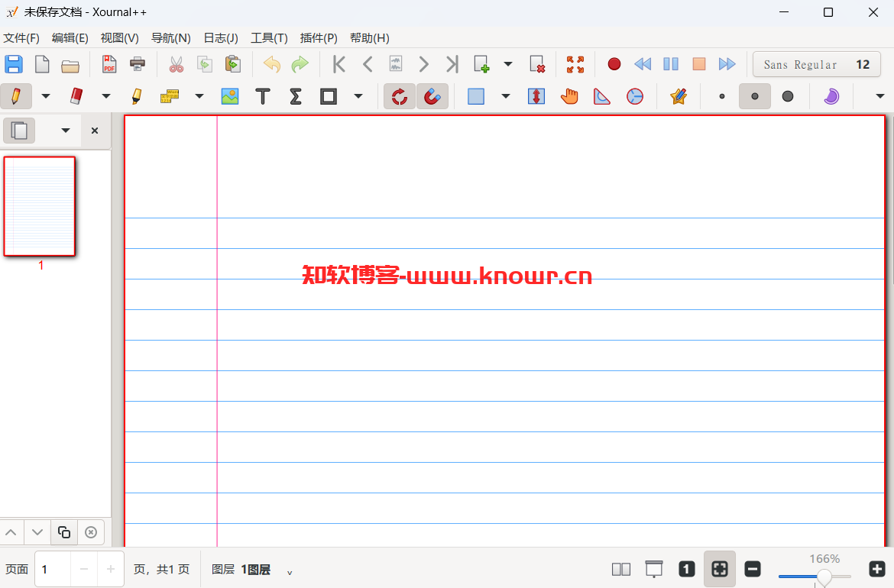The image size is (894, 588).
Task: Choose medium pen thickness
Action: [x=755, y=96]
